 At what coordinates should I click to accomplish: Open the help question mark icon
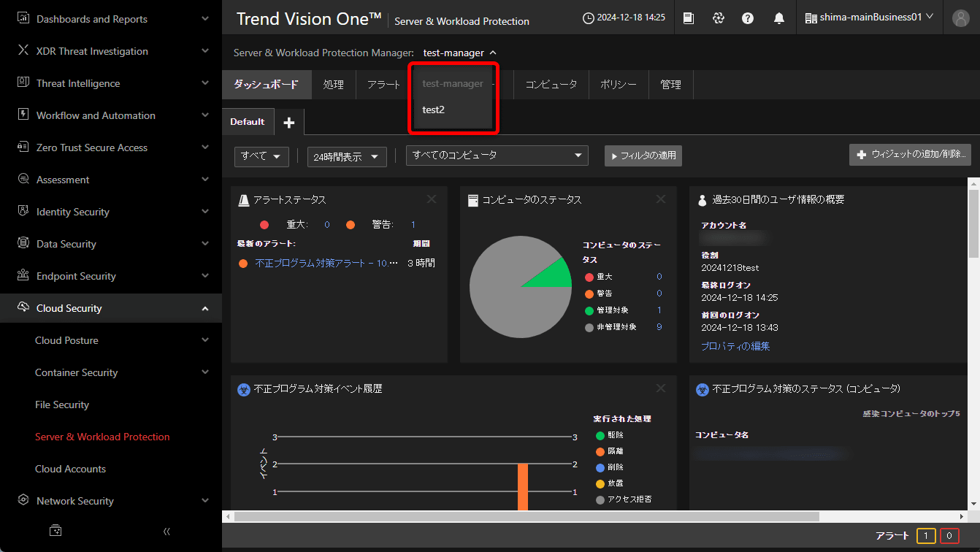pos(748,18)
